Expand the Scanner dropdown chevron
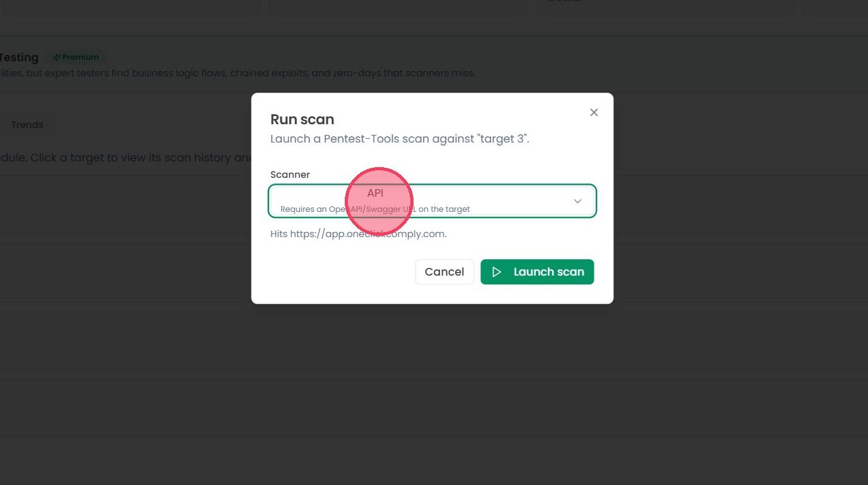The width and height of the screenshot is (868, 485). [577, 201]
